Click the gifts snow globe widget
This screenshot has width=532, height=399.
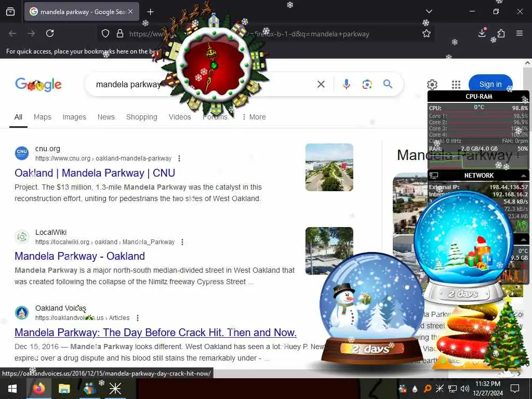[464, 248]
